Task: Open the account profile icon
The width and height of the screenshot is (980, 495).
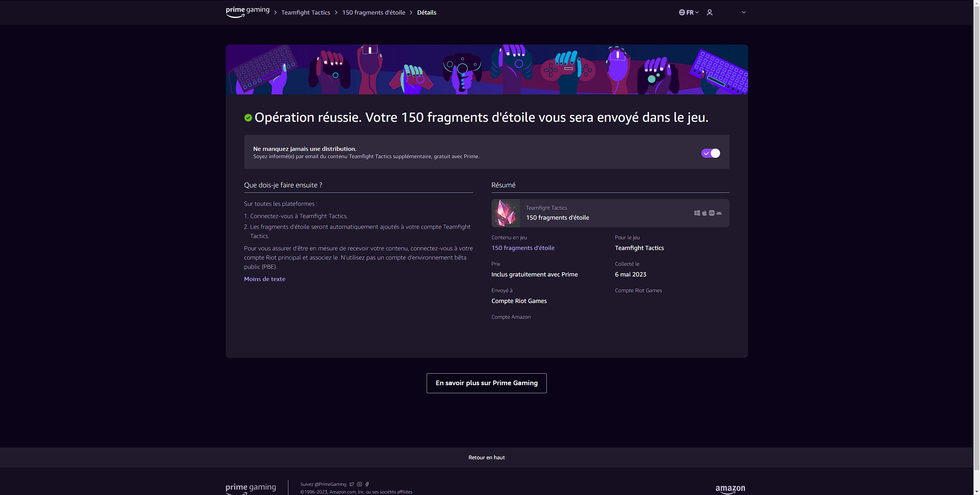Action: (x=710, y=12)
